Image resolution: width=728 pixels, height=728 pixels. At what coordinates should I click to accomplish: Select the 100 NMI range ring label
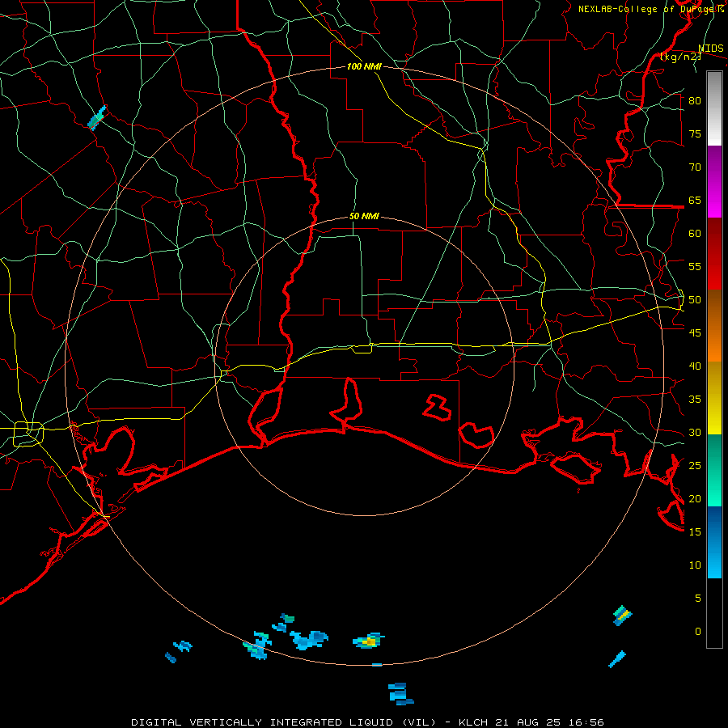(364, 66)
